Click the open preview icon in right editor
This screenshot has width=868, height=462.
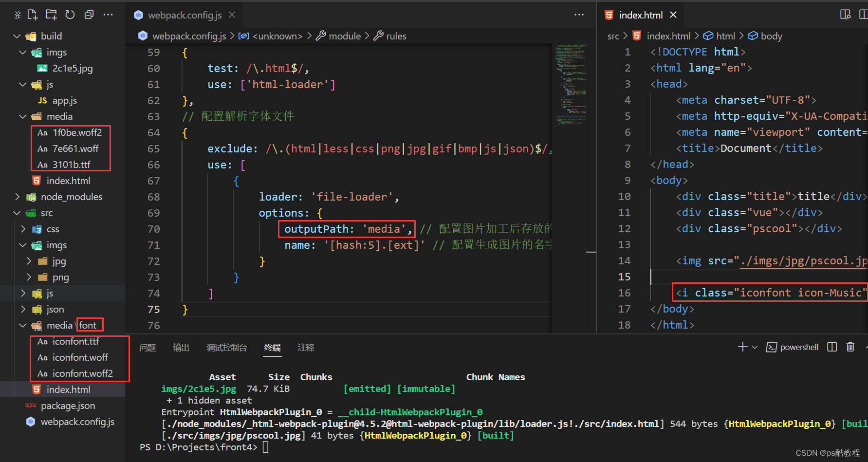[x=846, y=15]
